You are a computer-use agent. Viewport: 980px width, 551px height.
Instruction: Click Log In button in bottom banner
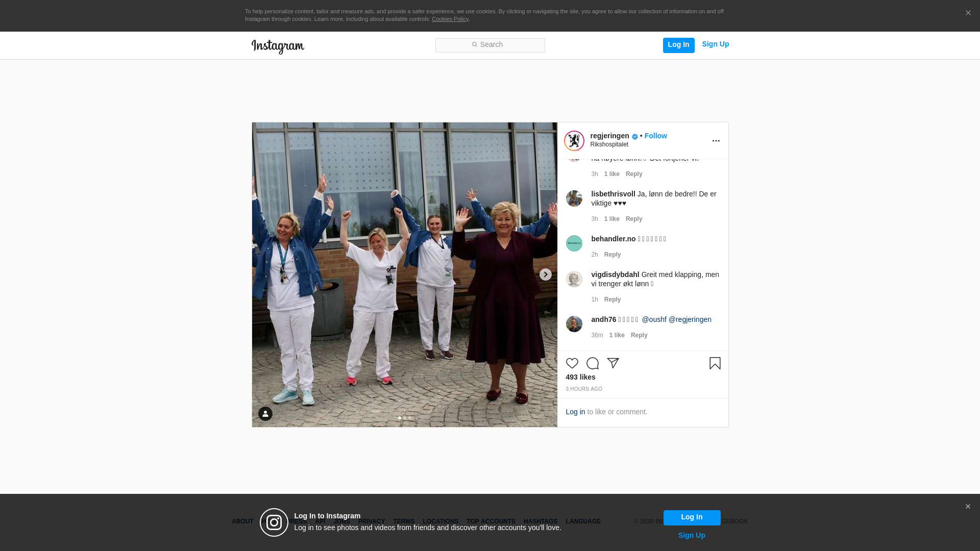coord(692,518)
